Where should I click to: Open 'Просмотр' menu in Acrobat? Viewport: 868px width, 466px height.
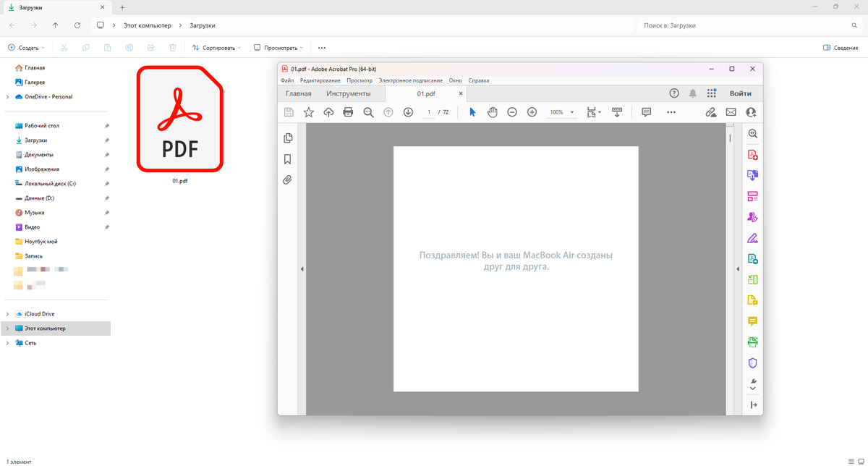click(x=359, y=80)
